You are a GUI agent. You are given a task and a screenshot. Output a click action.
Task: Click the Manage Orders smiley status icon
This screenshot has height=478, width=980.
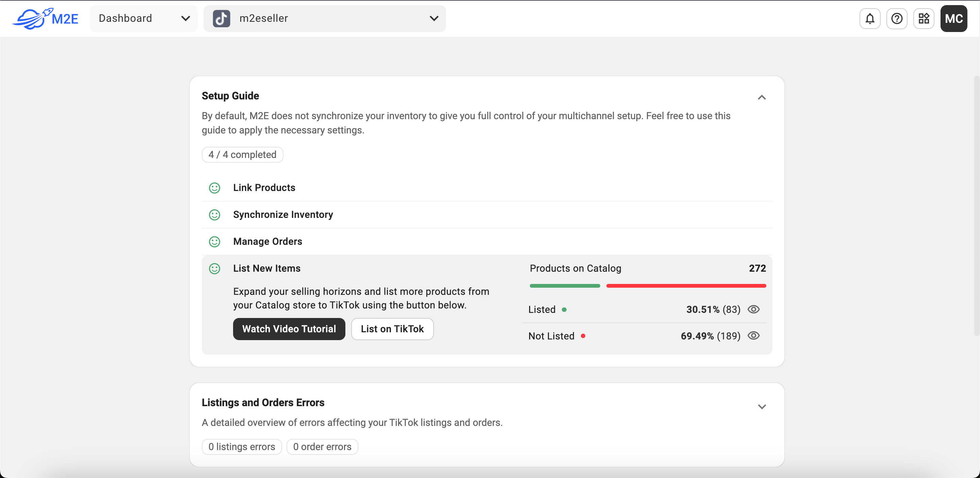(215, 242)
